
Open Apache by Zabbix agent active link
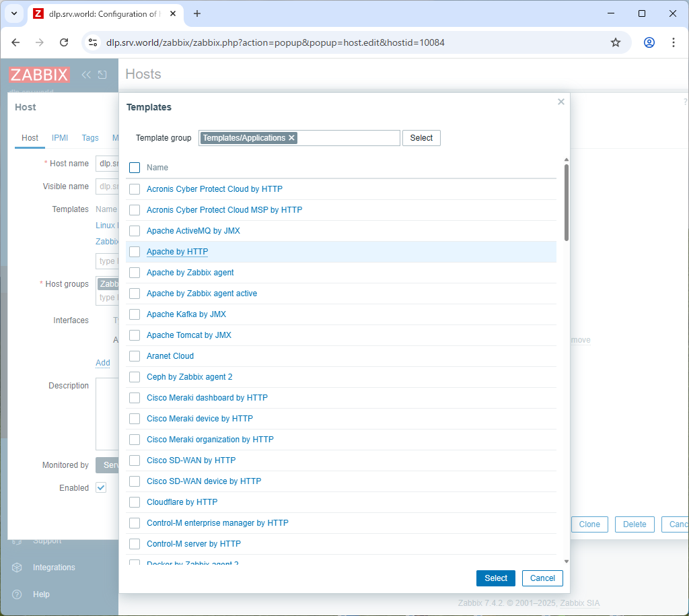tap(202, 294)
